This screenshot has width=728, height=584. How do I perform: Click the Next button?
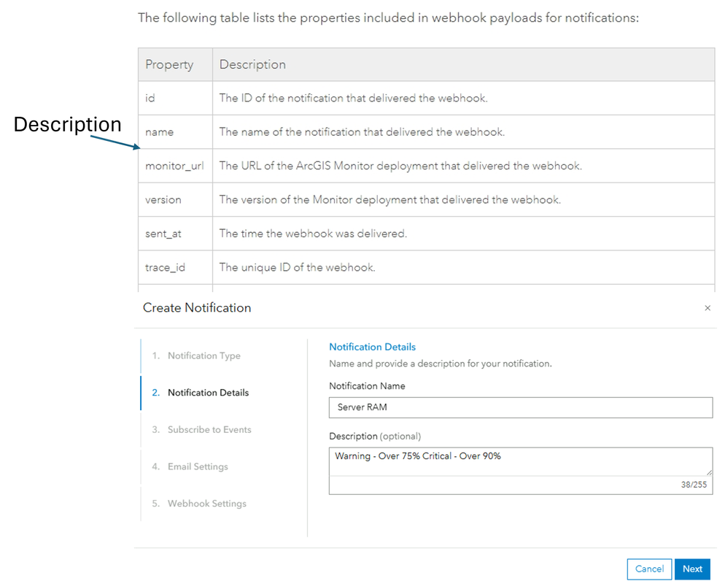692,569
